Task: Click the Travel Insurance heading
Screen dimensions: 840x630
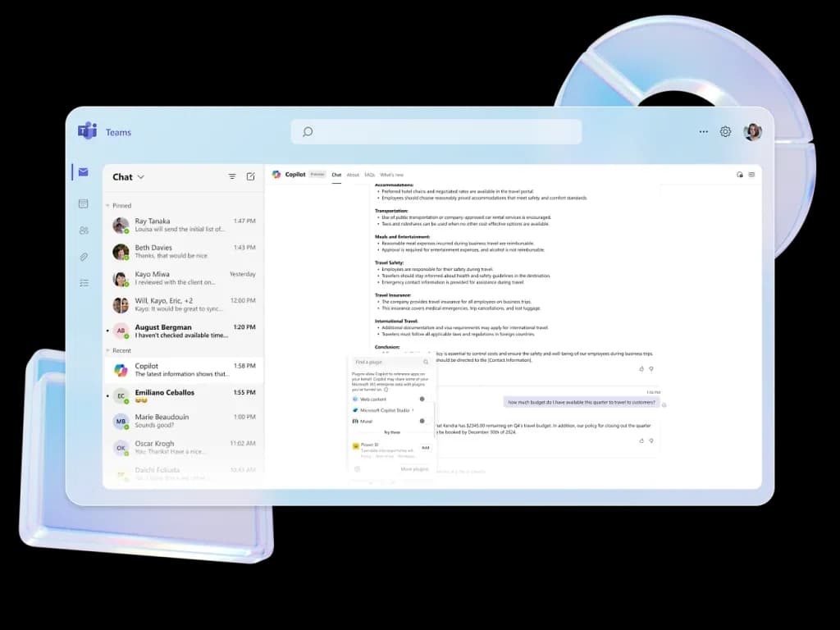Action: [x=393, y=295]
